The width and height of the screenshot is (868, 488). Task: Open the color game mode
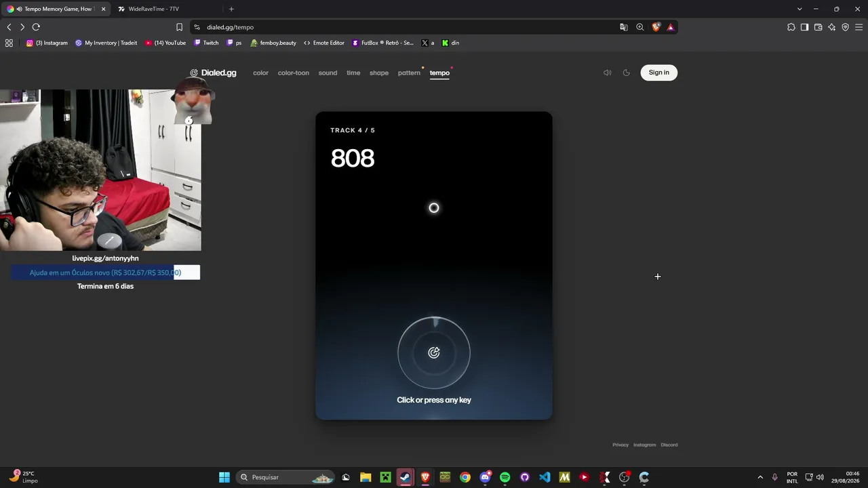(260, 73)
